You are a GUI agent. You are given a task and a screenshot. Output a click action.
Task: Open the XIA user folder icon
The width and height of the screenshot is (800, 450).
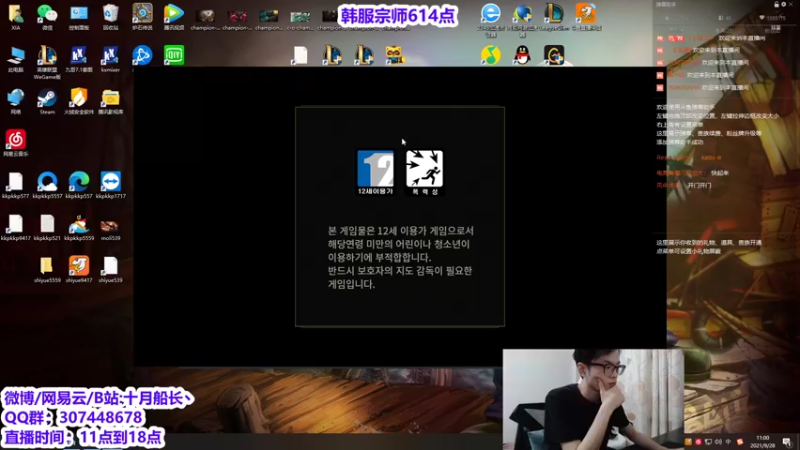(x=15, y=17)
